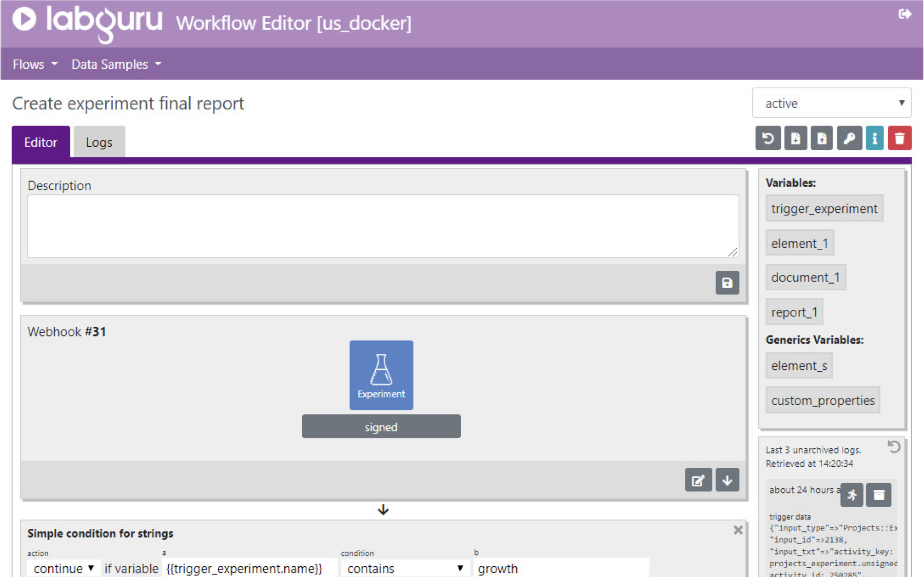Click the undo arrow icon in the toolbar
The width and height of the screenshot is (924, 577).
point(768,138)
